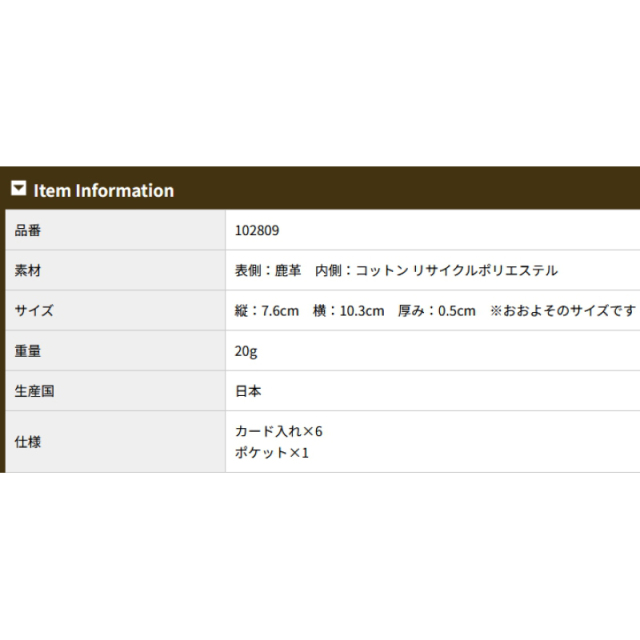
Task: Click the 仕様 label cell
Action: pos(116,442)
